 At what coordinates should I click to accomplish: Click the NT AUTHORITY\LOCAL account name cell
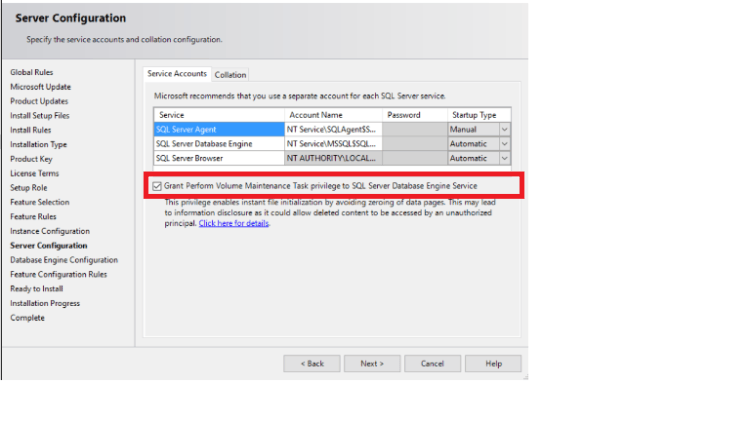[333, 158]
